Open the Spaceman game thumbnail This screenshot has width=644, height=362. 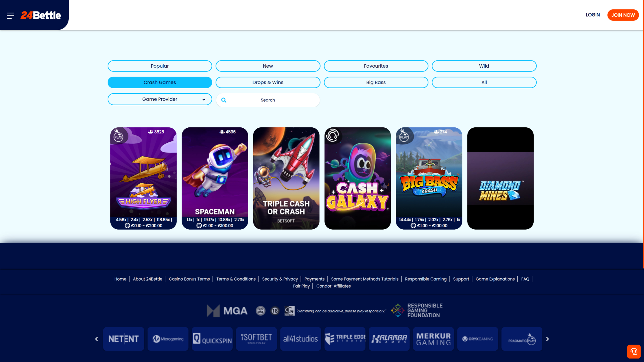[x=215, y=178]
